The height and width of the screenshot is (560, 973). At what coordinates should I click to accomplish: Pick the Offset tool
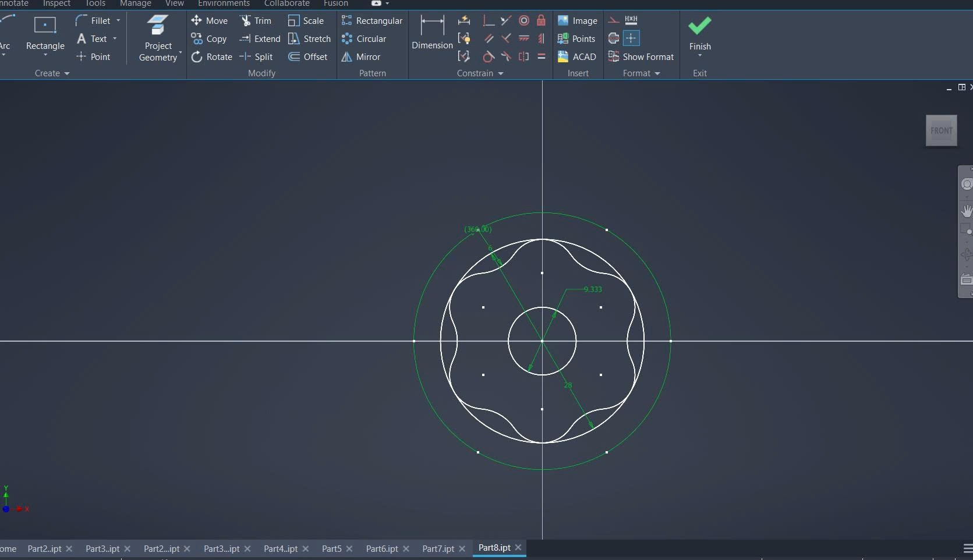[308, 57]
